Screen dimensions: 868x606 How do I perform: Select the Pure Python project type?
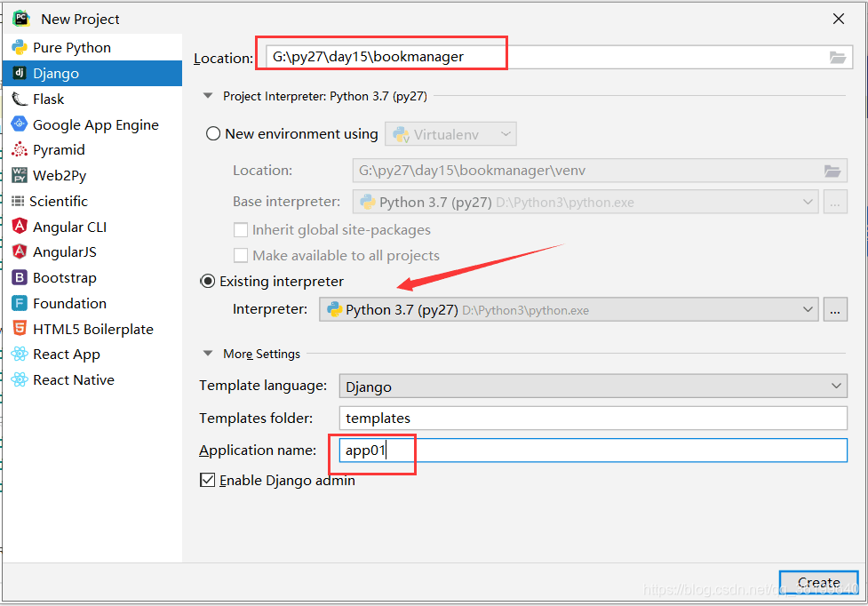coord(92,48)
